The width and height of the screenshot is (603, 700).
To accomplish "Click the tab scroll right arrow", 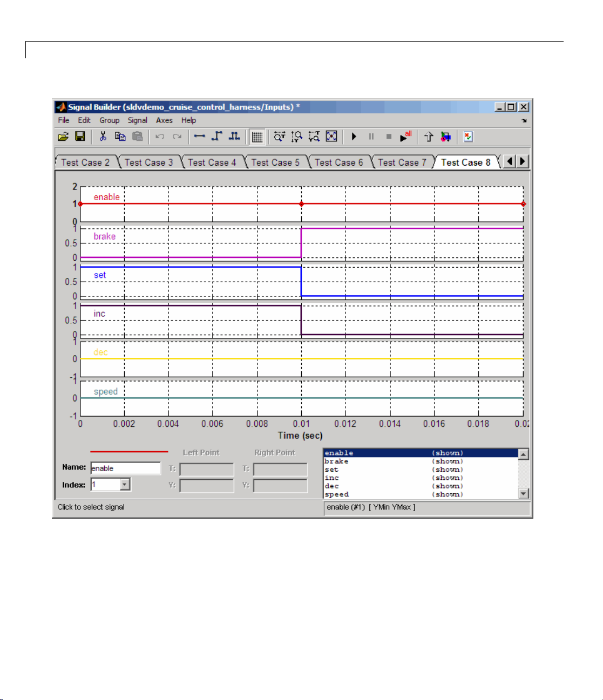I will [522, 161].
